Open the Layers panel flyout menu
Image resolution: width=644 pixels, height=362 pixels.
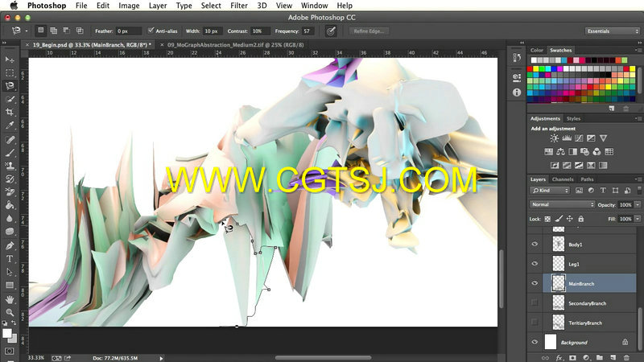pos(638,179)
